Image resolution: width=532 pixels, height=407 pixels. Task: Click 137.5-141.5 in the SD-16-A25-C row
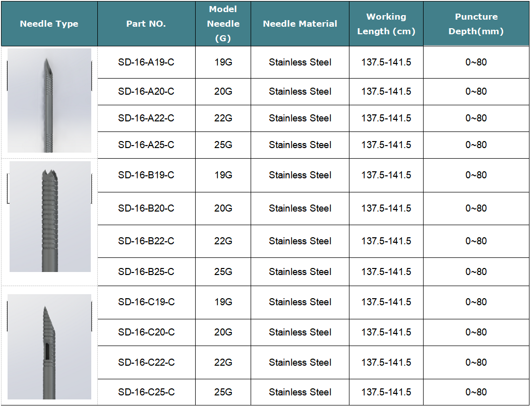(386, 145)
